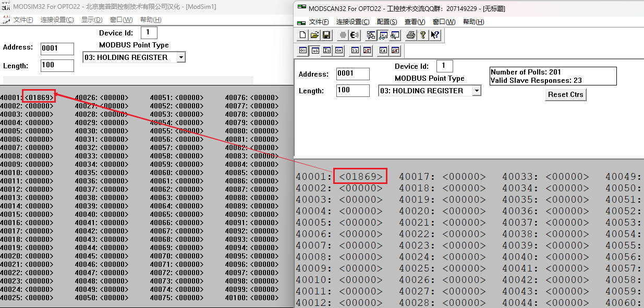The height and width of the screenshot is (308, 644).
Task: Select register 40001 value in ModSim
Action: point(39,97)
